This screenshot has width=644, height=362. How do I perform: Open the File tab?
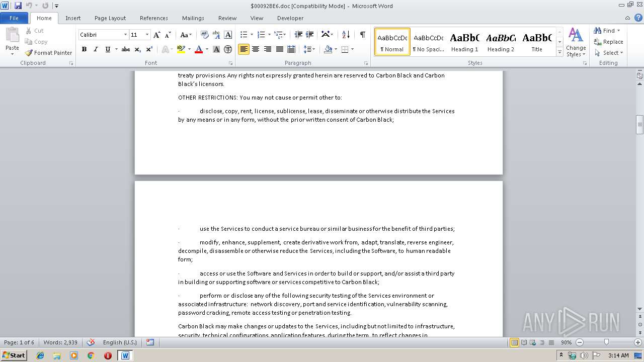click(14, 18)
